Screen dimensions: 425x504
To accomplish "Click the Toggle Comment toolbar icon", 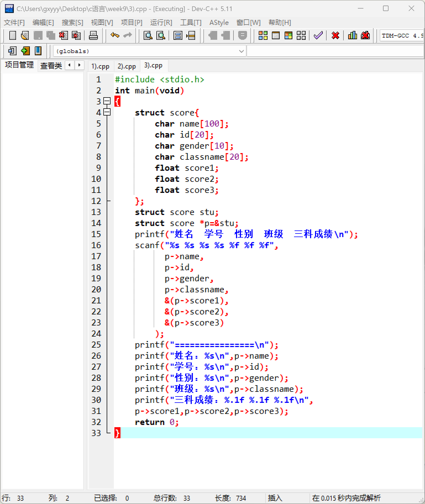I will point(242,35).
